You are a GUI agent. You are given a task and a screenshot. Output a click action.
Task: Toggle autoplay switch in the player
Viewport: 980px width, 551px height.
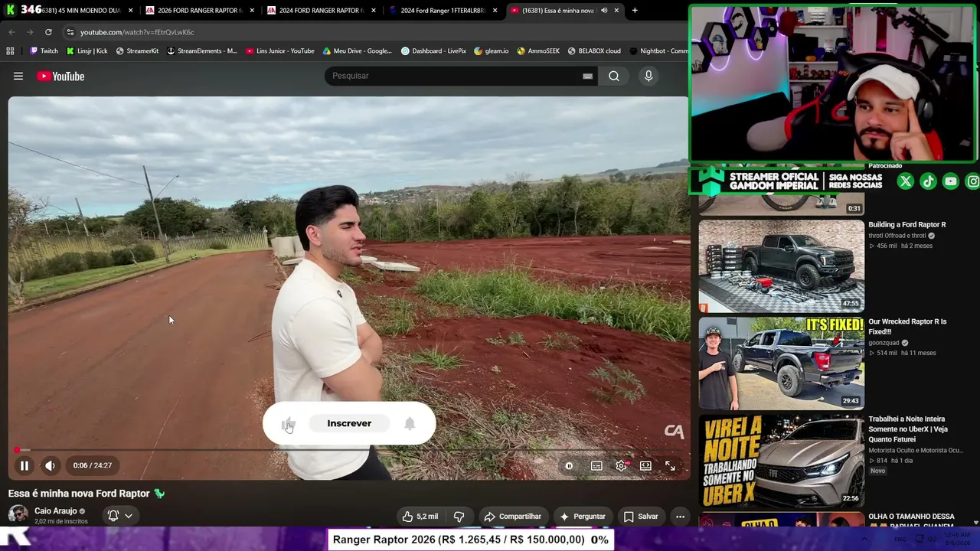click(x=569, y=466)
